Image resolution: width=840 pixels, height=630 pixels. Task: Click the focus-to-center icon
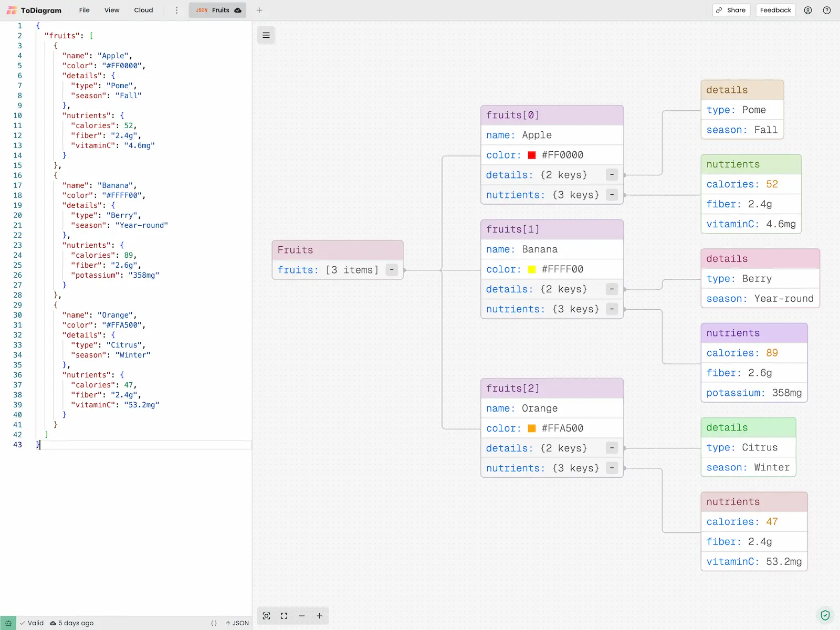click(267, 616)
